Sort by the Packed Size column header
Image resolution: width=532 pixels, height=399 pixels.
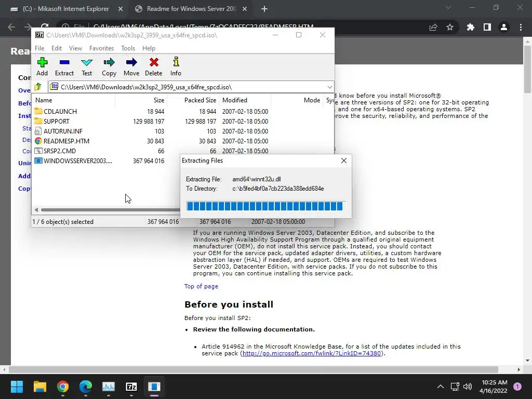(x=200, y=100)
